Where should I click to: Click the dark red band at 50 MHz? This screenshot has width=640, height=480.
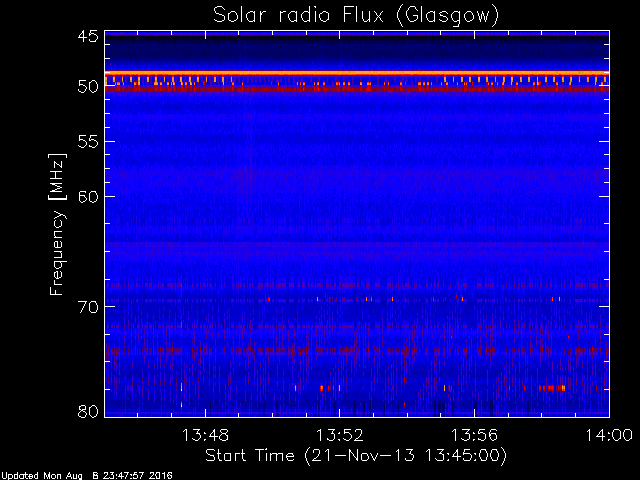tap(357, 88)
